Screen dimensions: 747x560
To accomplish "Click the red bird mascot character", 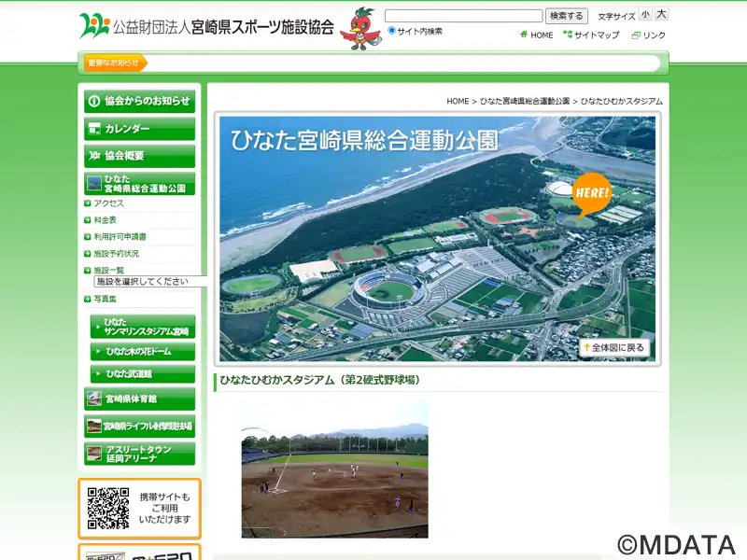I will point(360,29).
